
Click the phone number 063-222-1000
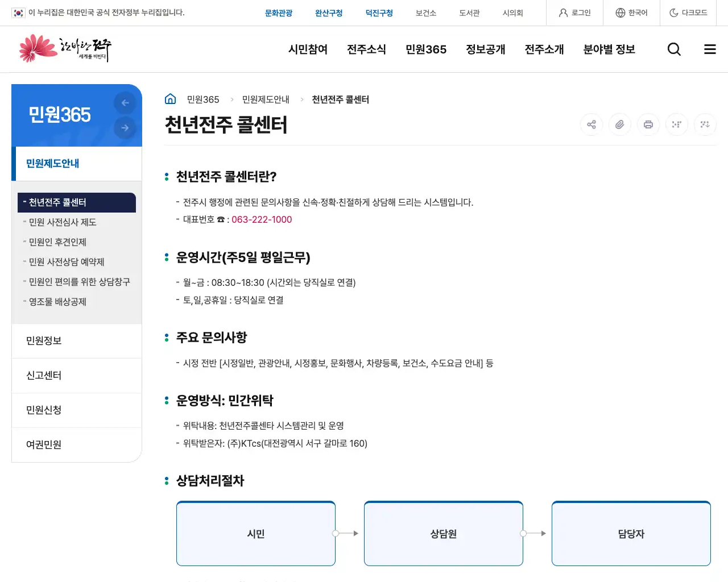pos(262,219)
